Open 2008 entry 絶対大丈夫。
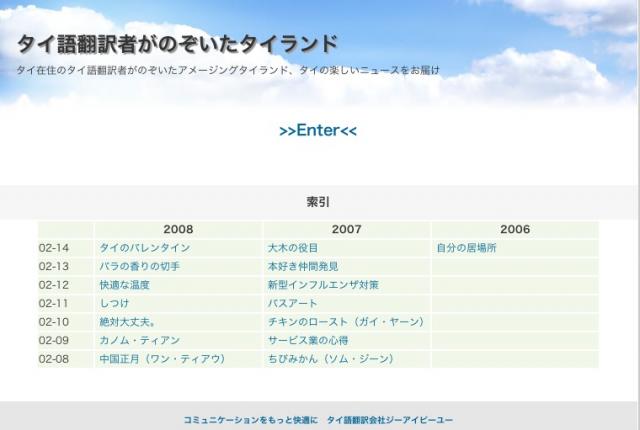 128,322
